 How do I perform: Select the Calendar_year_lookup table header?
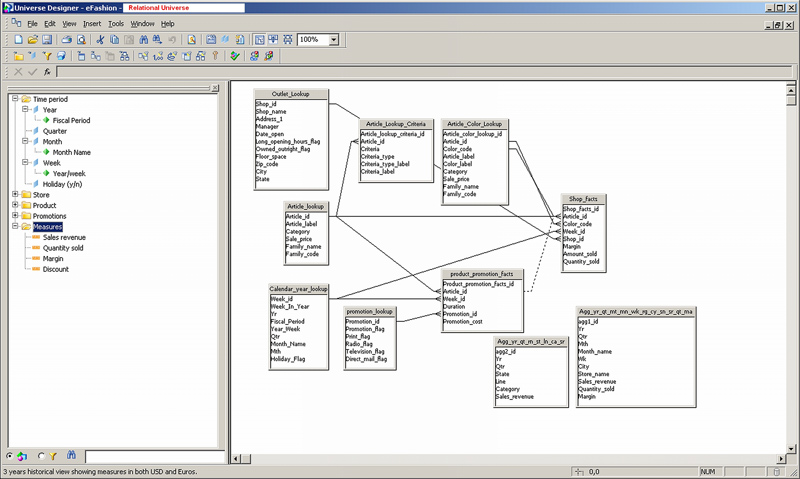point(298,289)
